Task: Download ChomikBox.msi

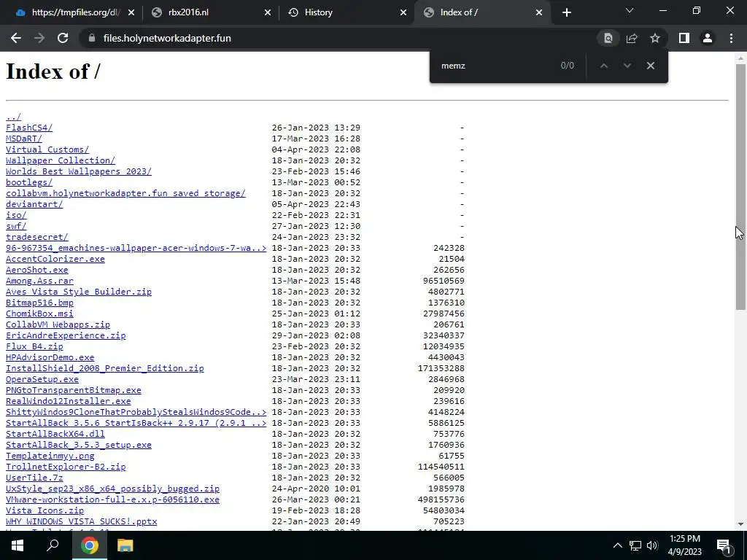Action: 39,314
